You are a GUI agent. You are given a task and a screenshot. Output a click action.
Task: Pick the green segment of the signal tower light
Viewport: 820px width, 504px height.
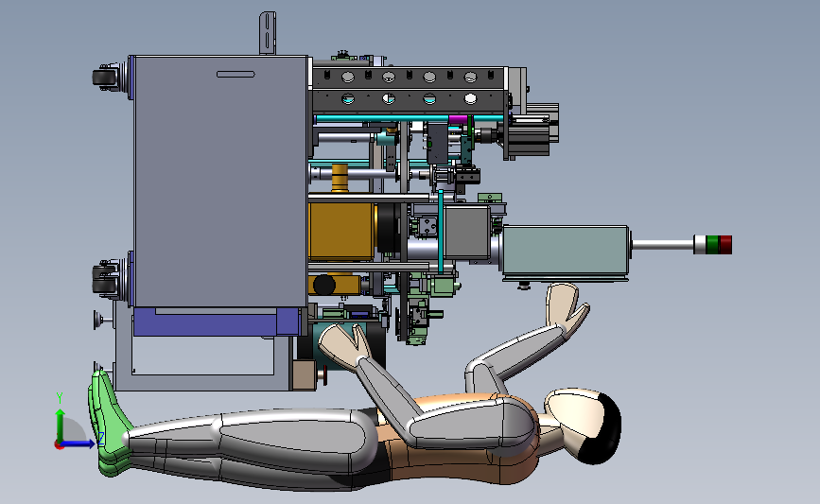point(712,244)
